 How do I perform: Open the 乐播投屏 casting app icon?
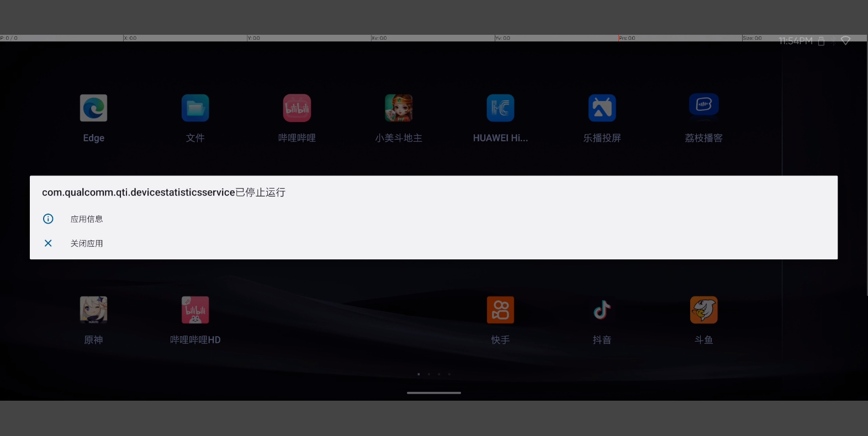click(602, 108)
